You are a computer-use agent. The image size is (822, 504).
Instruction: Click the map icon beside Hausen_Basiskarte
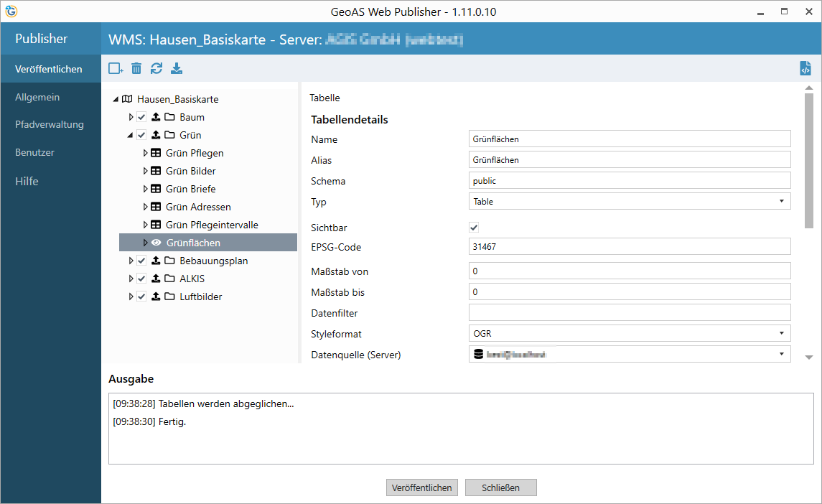127,98
